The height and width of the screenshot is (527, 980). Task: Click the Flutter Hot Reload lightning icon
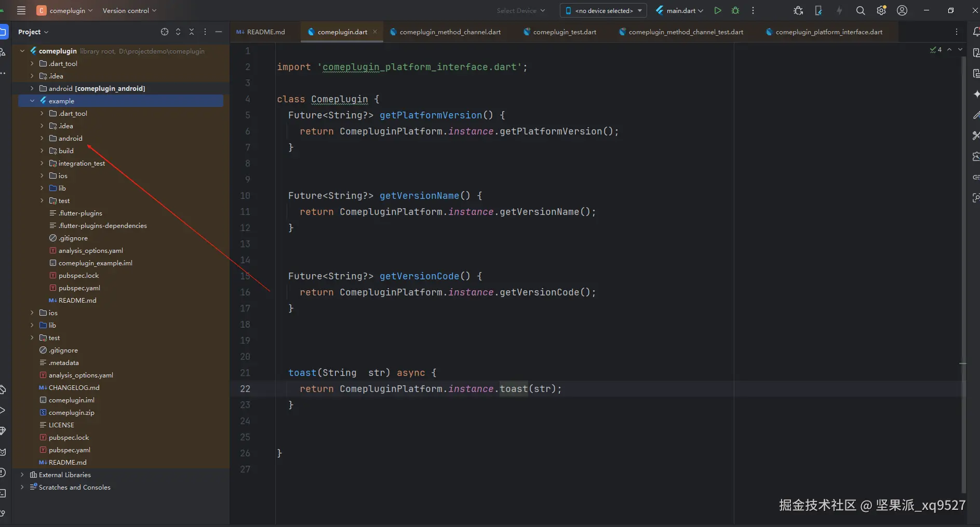click(839, 10)
